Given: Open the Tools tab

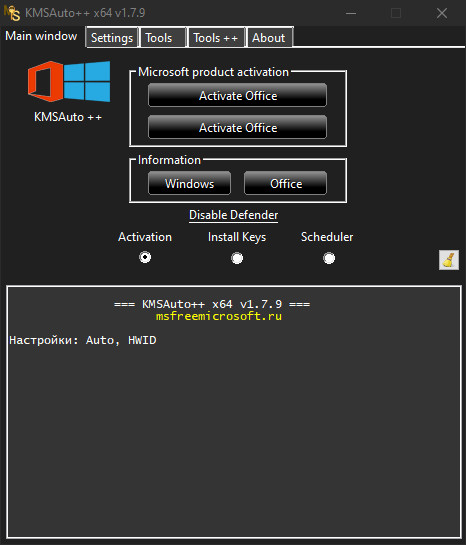Looking at the screenshot, I should click(x=163, y=38).
